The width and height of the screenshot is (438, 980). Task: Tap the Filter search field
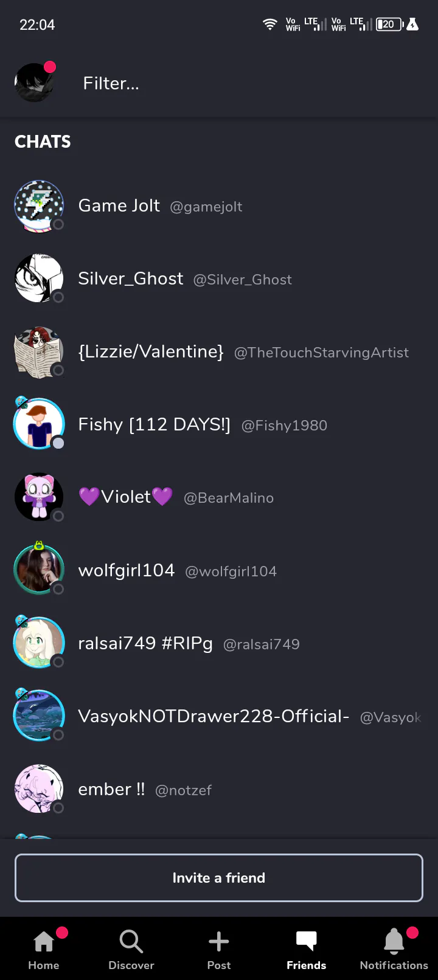pyautogui.click(x=243, y=83)
